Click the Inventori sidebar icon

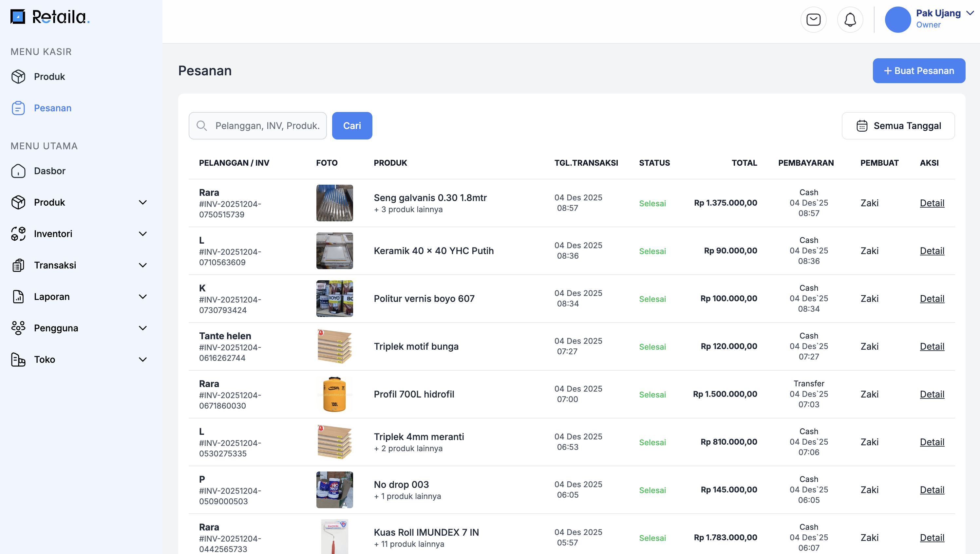coord(18,234)
